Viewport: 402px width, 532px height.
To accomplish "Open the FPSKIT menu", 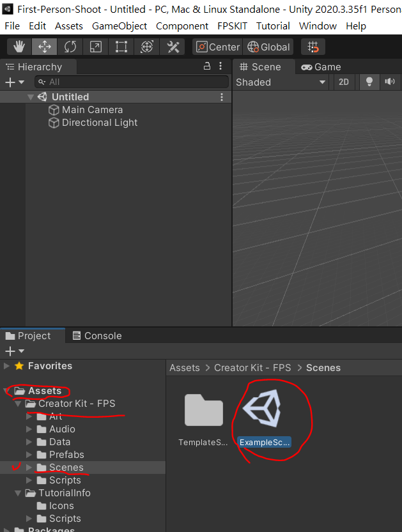I will click(x=232, y=26).
